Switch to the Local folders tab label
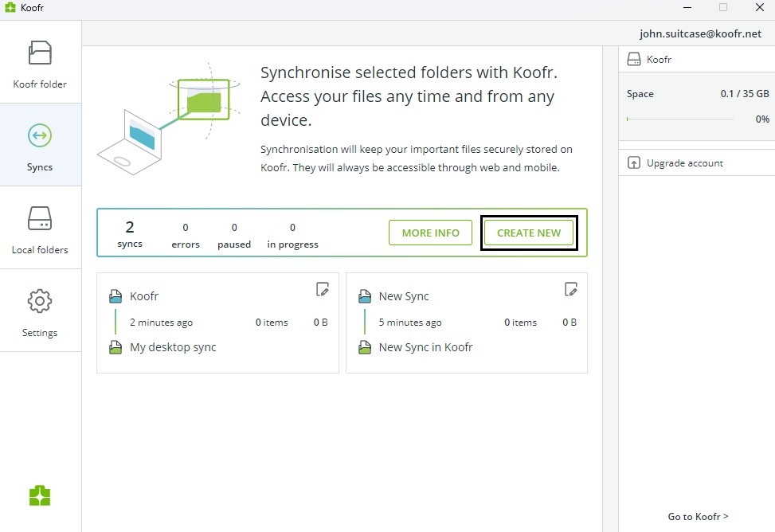This screenshot has width=775, height=532. pos(40,250)
